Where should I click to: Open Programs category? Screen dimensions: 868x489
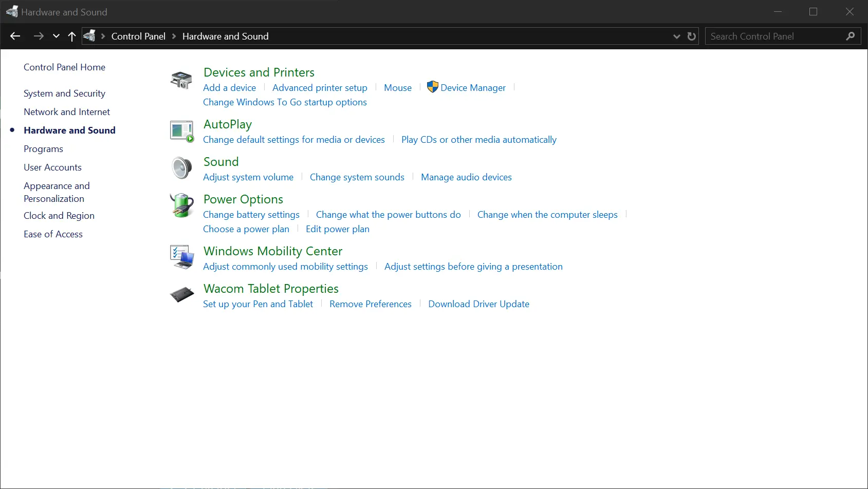coord(43,149)
